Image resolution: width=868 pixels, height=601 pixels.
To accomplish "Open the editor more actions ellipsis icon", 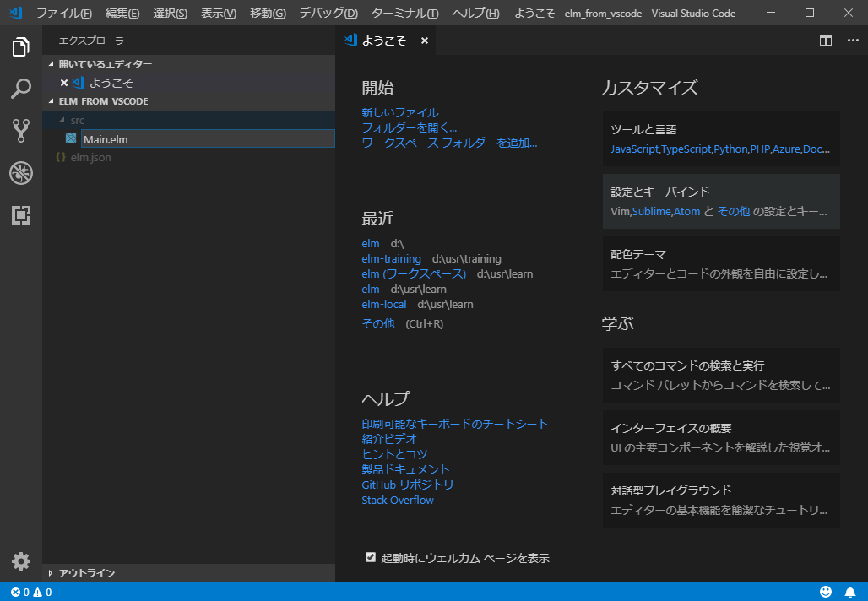I will click(x=852, y=40).
